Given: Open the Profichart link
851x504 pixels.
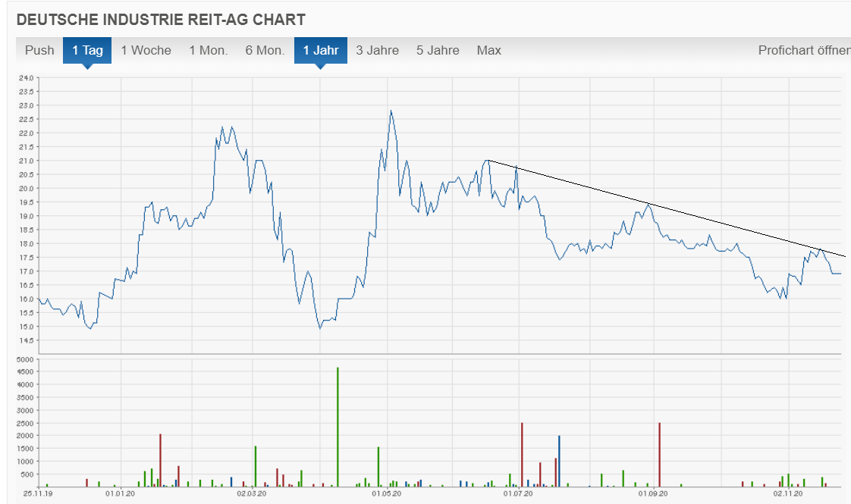Looking at the screenshot, I should point(803,51).
